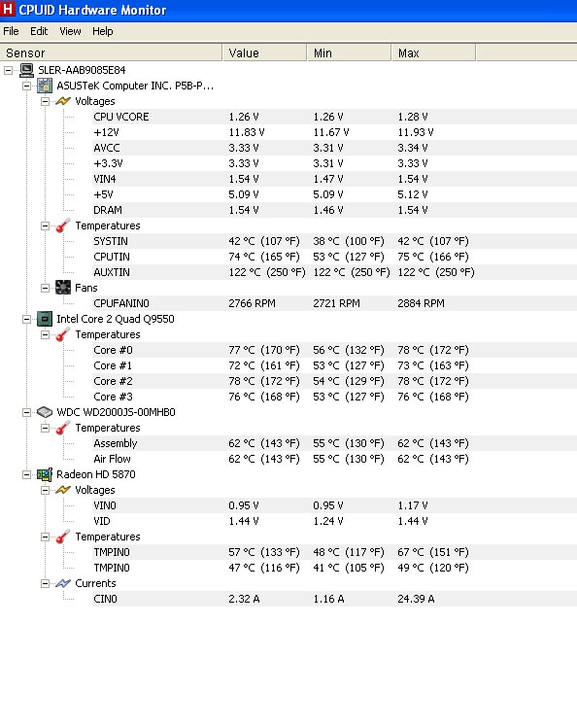Click the fan icon next to Fans
The width and height of the screenshot is (577, 728).
click(x=63, y=288)
